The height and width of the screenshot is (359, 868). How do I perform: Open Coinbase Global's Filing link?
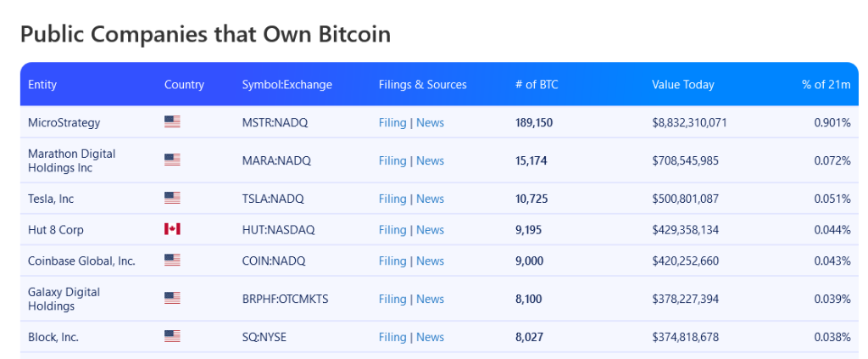392,261
